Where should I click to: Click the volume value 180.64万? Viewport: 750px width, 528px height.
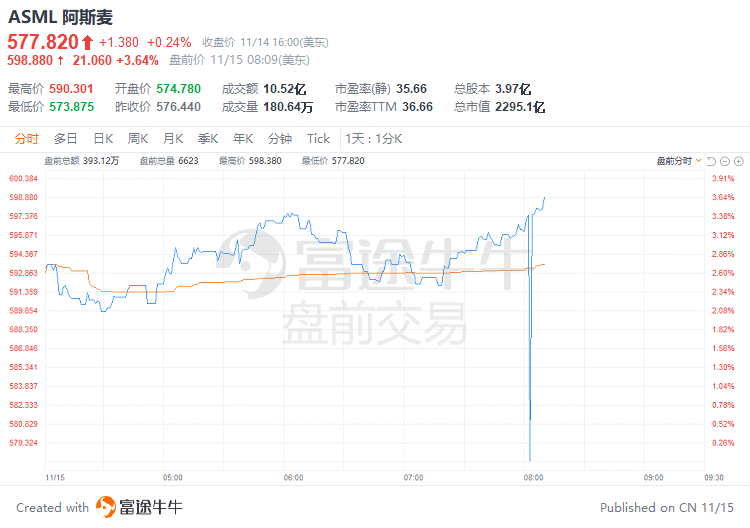(288, 107)
